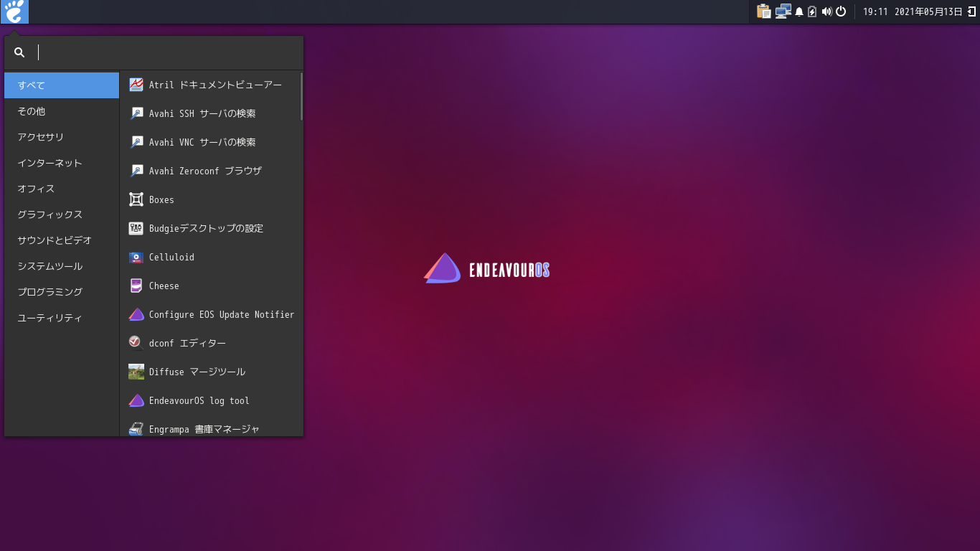Select the すべて category

[x=62, y=85]
